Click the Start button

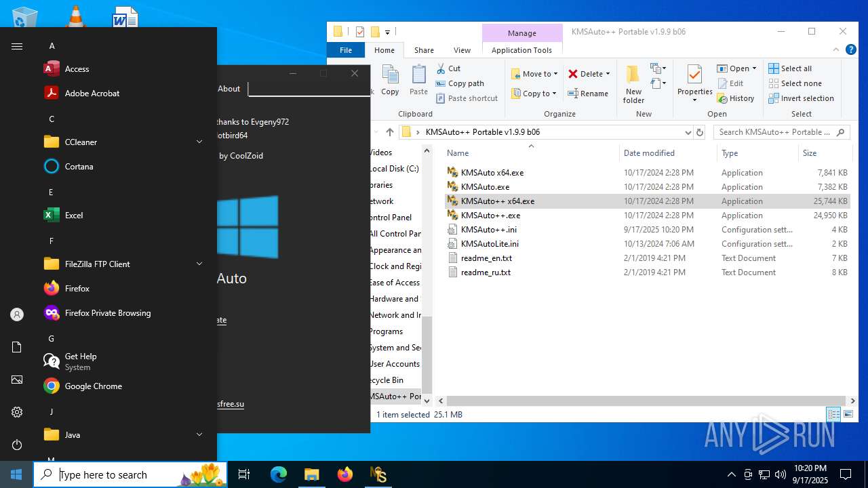[16, 474]
